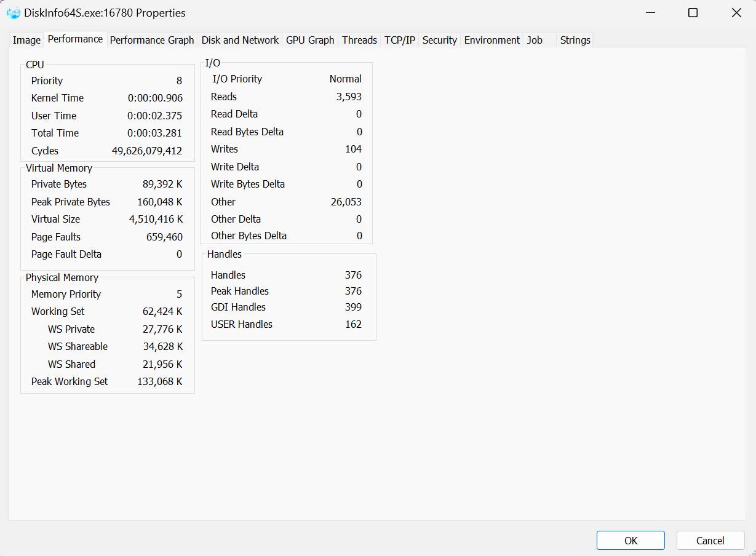Select the Private Bytes value 89,392 K
Viewport: 756px width, 556px height.
[162, 184]
